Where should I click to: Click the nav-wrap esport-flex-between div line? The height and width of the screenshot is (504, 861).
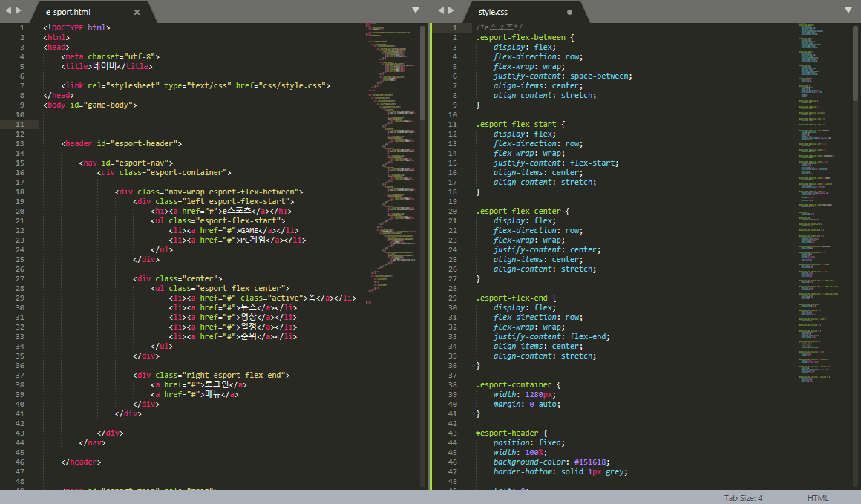pos(209,192)
